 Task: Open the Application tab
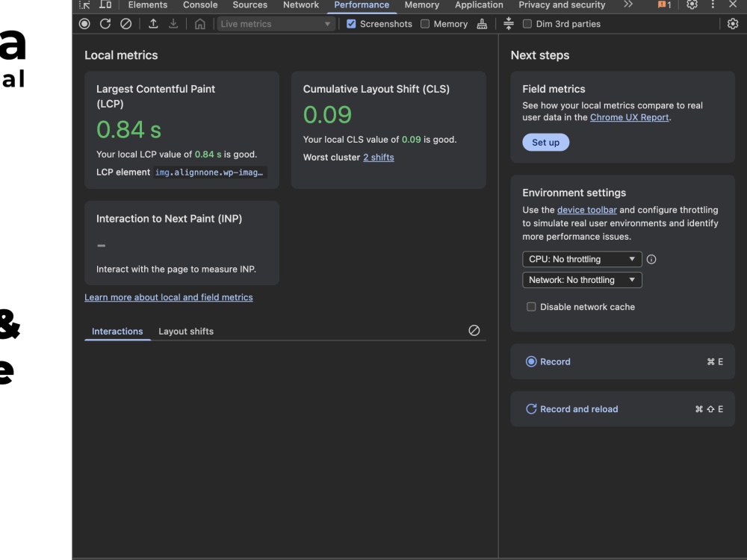click(x=479, y=4)
